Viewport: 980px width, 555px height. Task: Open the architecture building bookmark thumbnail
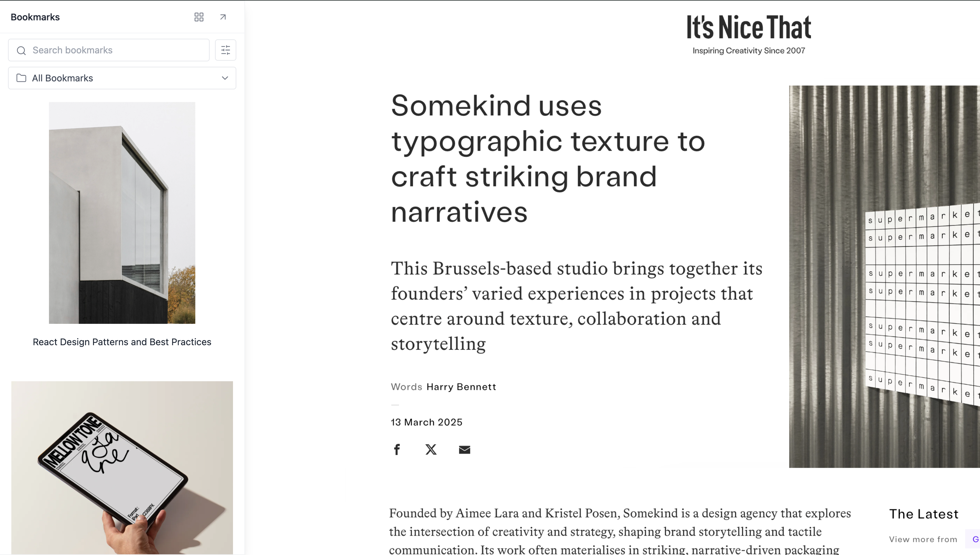coord(122,213)
